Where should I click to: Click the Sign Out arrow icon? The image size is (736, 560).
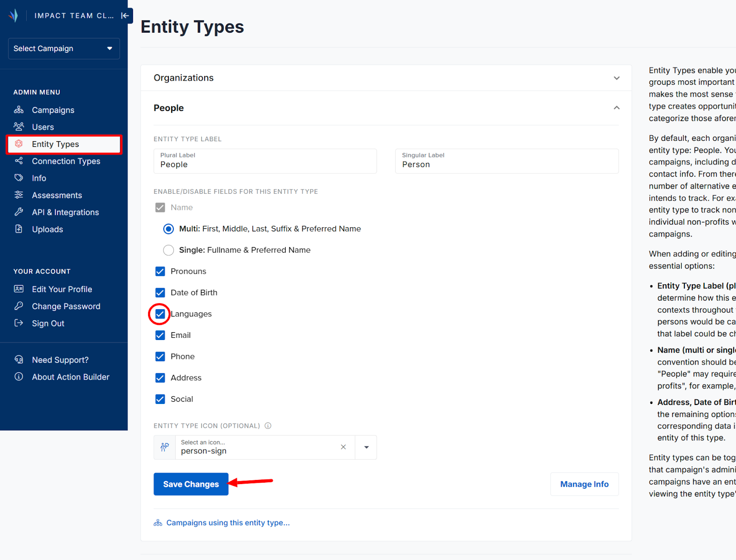[x=19, y=323]
